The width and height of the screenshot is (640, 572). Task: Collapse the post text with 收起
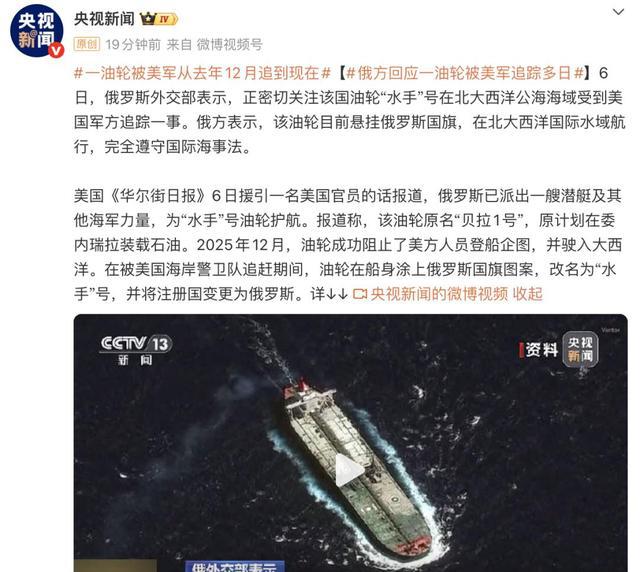(x=527, y=294)
